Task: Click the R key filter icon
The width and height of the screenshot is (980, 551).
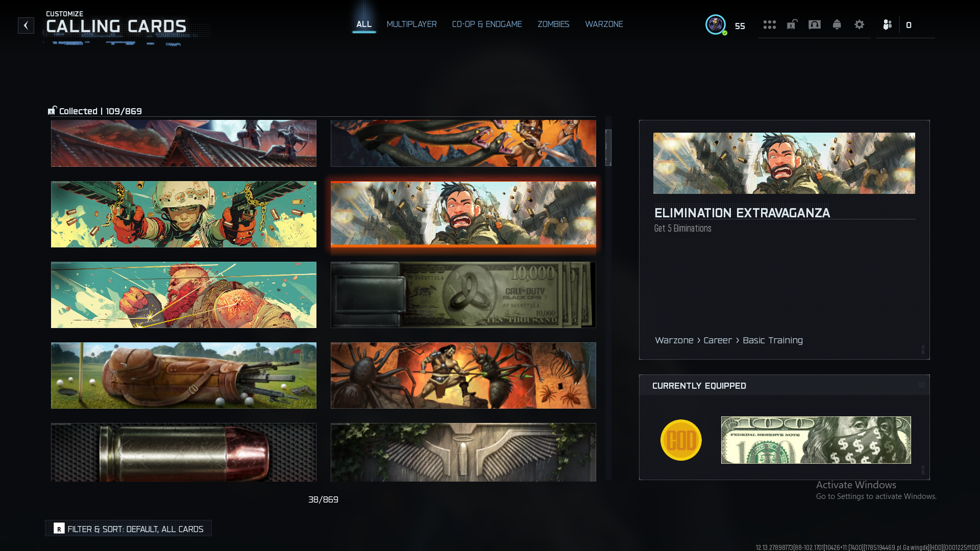Action: (x=59, y=529)
